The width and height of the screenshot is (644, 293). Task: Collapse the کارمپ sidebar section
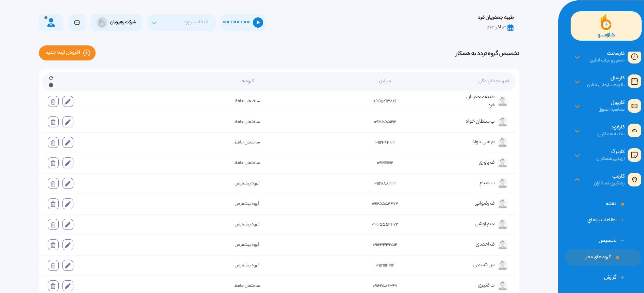pos(577,180)
